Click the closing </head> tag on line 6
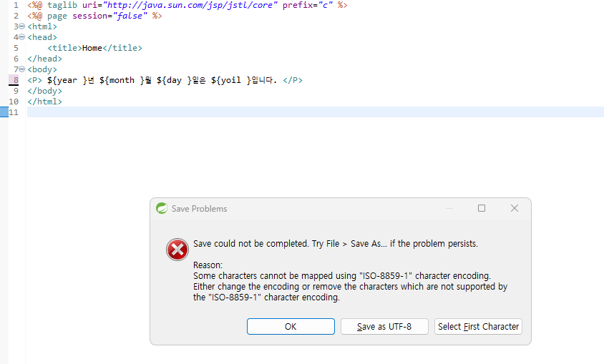The height and width of the screenshot is (364, 604). pos(44,59)
